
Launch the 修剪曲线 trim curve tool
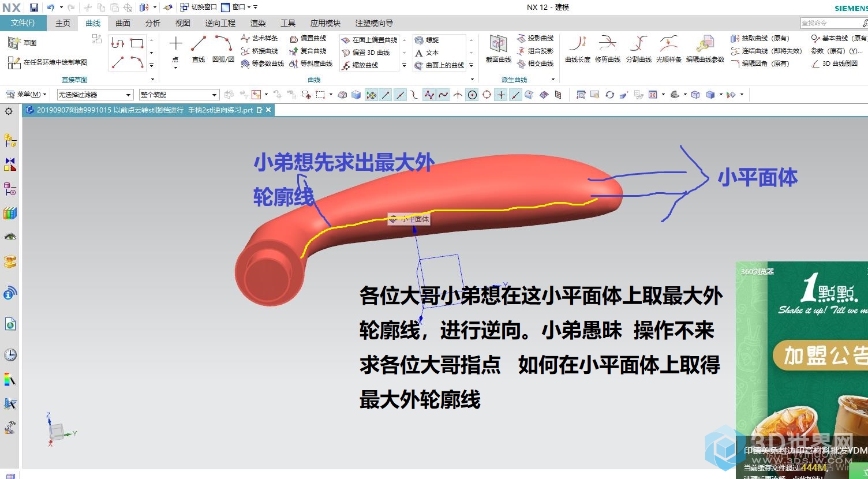[608, 48]
